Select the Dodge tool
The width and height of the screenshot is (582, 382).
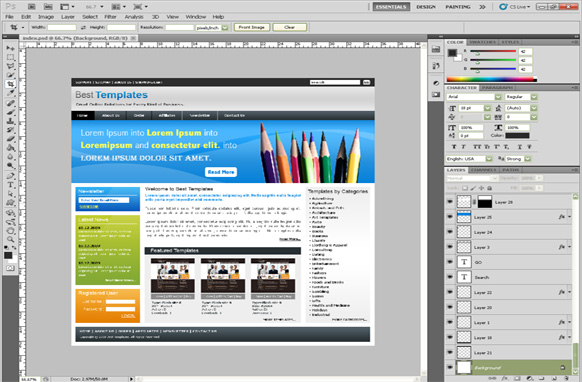point(10,165)
